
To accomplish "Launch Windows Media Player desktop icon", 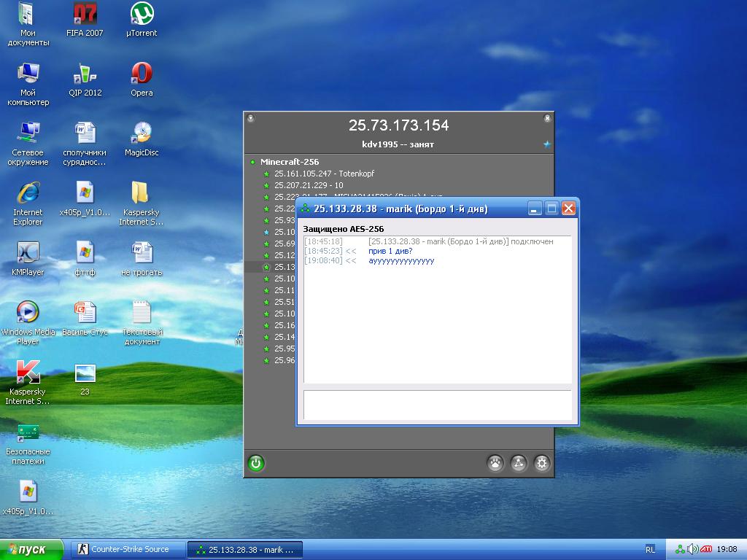I will (28, 323).
